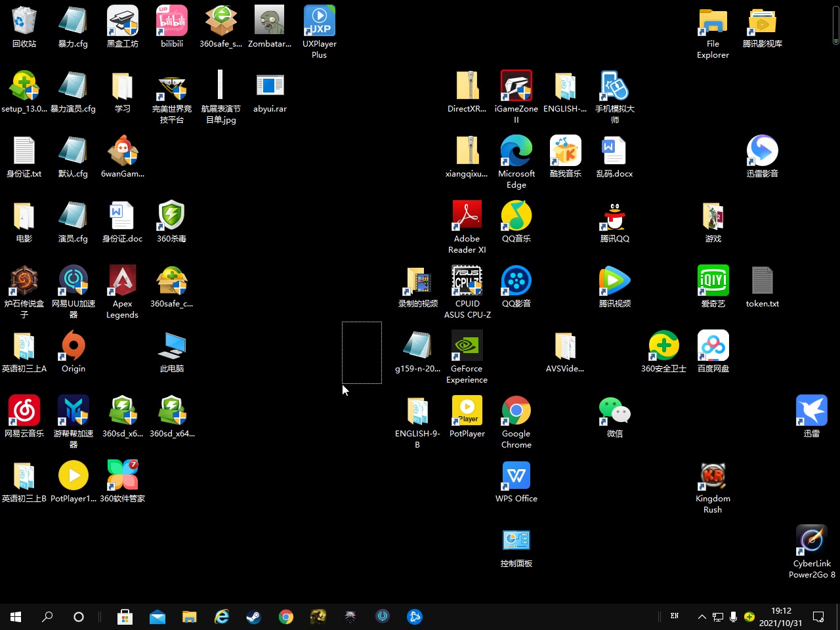This screenshot has width=840, height=630.
Task: Open the 手机模拟大师 shortcut
Action: pos(615,96)
